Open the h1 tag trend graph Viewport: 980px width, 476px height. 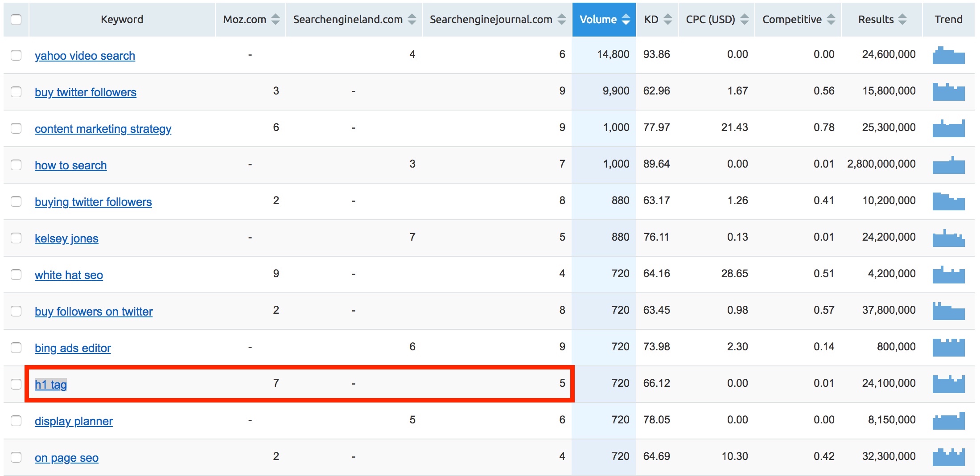tap(948, 384)
